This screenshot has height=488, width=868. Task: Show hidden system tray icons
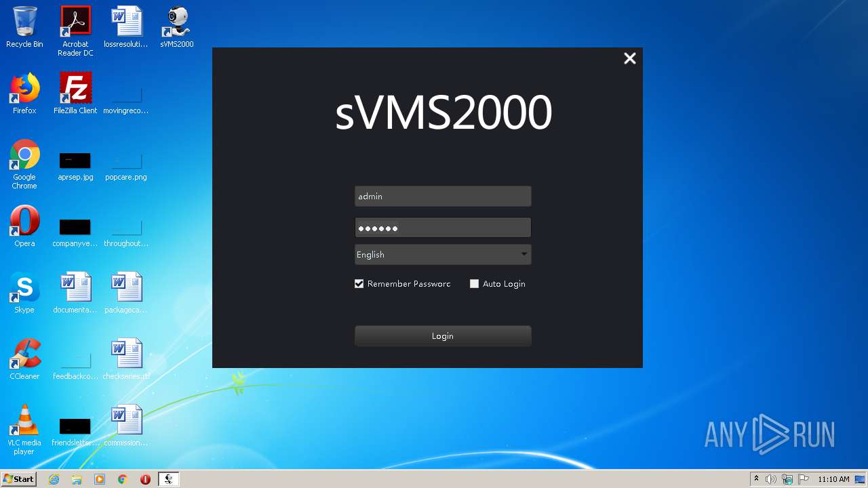[x=756, y=479]
